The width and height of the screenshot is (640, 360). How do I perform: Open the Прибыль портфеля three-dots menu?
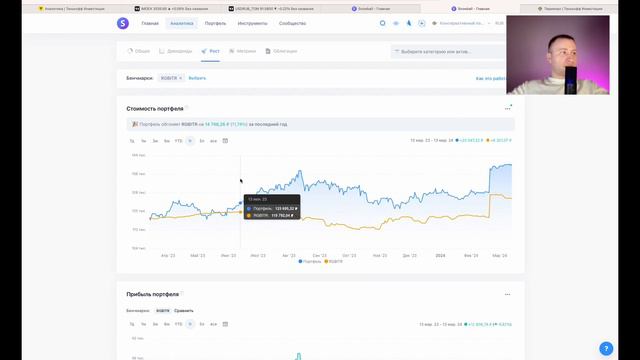click(x=507, y=294)
